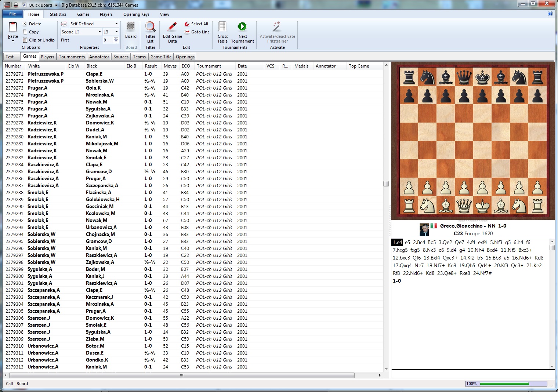Open the View ribbon tab
558x392 pixels.
[164, 14]
